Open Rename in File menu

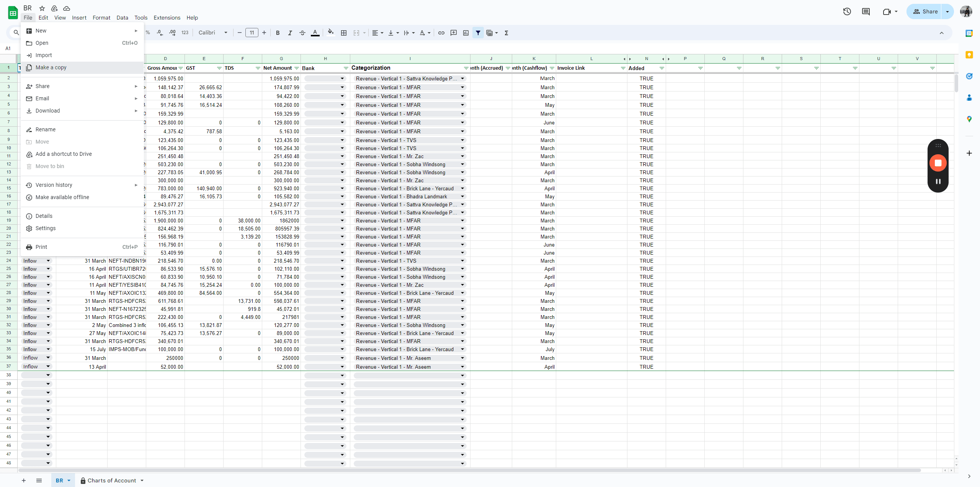82,129
